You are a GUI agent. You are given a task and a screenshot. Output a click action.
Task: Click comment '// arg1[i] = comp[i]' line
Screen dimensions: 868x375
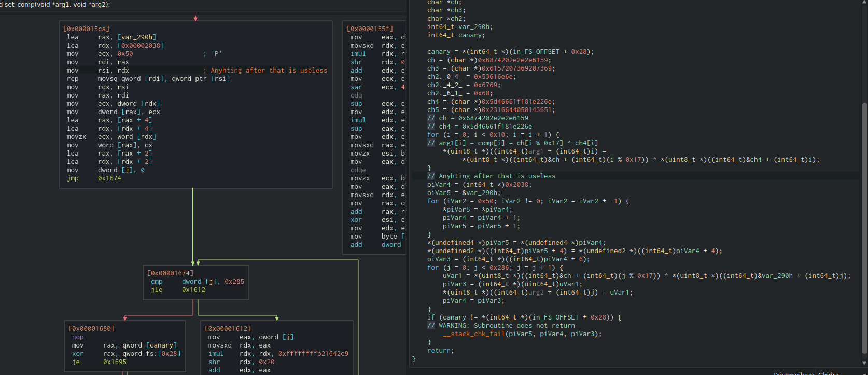click(513, 143)
